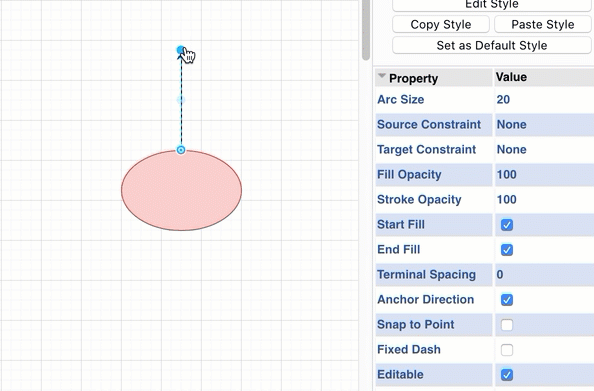Open the Source Constraint value None
594x391 pixels.
pyautogui.click(x=511, y=125)
